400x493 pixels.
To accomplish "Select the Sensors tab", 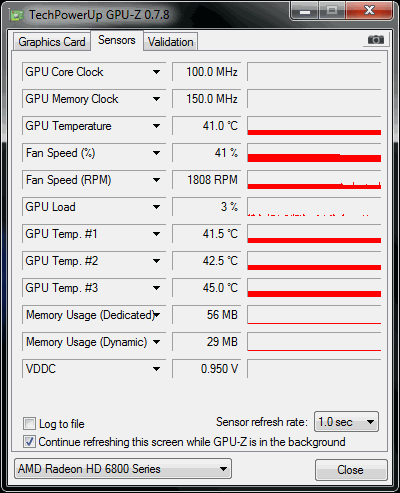I will coord(117,40).
